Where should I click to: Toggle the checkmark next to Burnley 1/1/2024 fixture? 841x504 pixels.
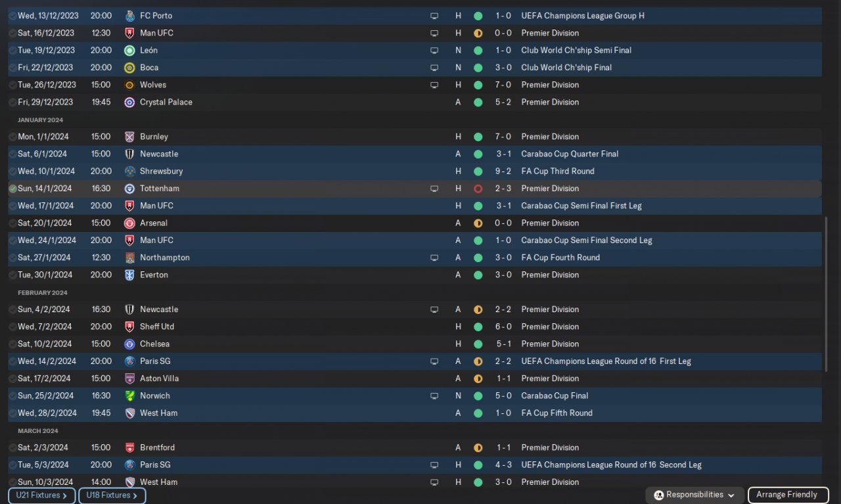(x=12, y=137)
